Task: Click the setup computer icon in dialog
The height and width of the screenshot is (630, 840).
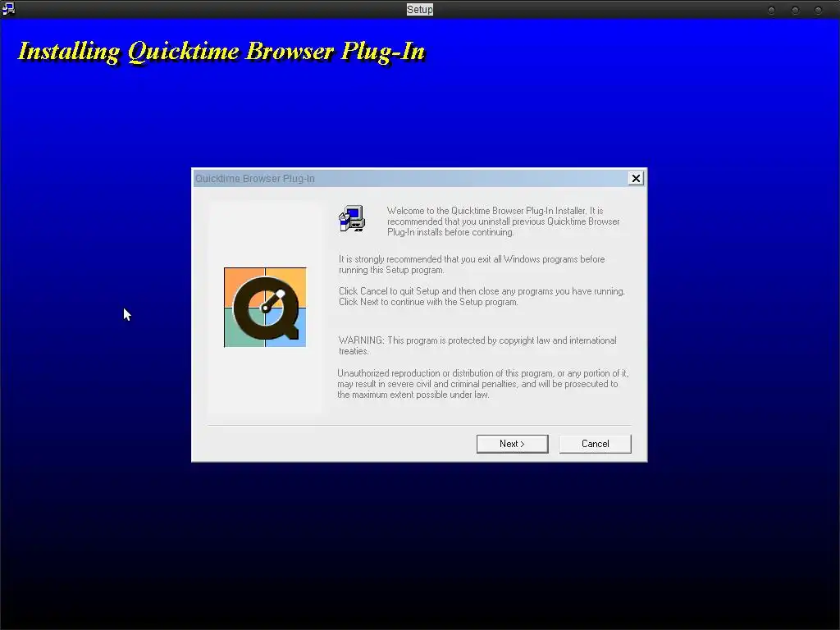Action: (x=352, y=218)
